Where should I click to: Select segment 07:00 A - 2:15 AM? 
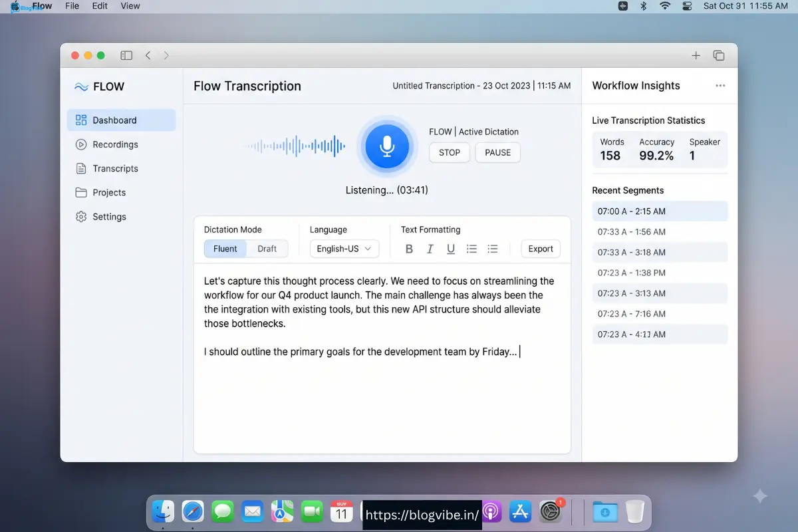tap(660, 211)
